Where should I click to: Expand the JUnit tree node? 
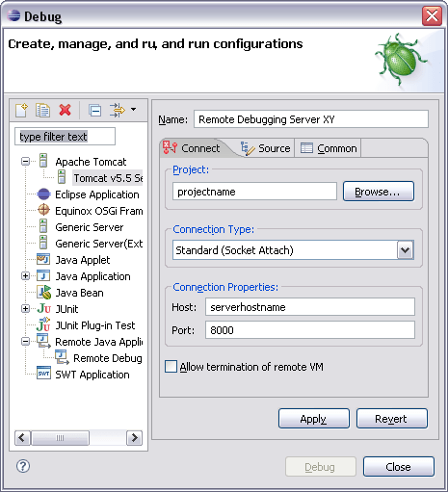click(x=25, y=309)
